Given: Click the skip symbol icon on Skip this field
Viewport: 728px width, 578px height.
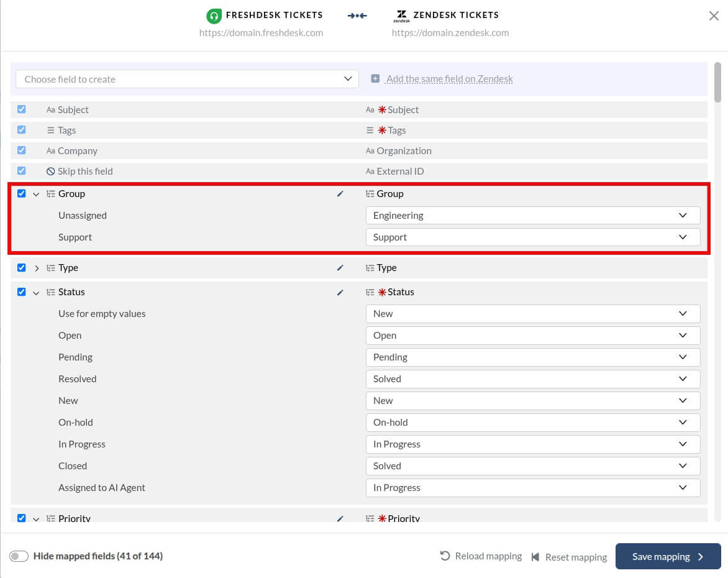Looking at the screenshot, I should [x=50, y=172].
